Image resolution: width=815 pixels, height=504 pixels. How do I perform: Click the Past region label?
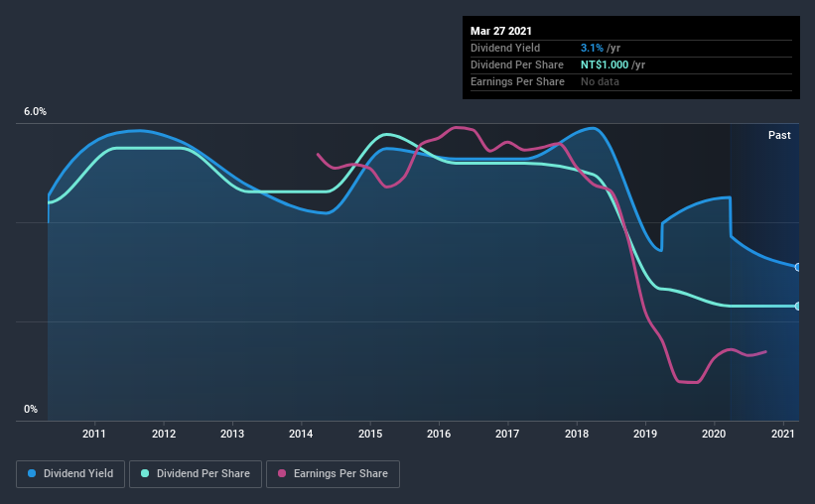point(779,135)
